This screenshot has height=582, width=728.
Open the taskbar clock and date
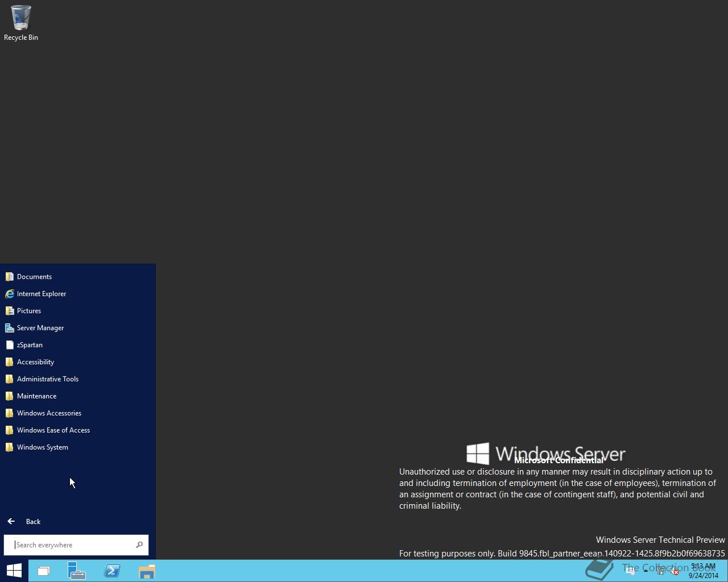pos(704,571)
